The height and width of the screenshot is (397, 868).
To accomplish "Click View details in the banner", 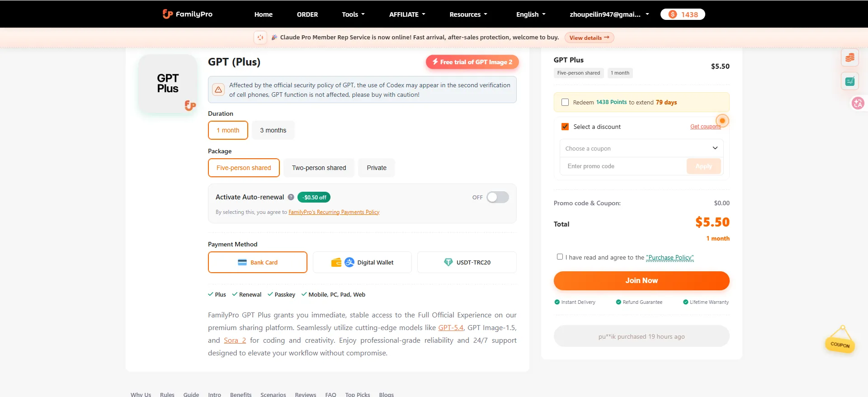I will [589, 38].
